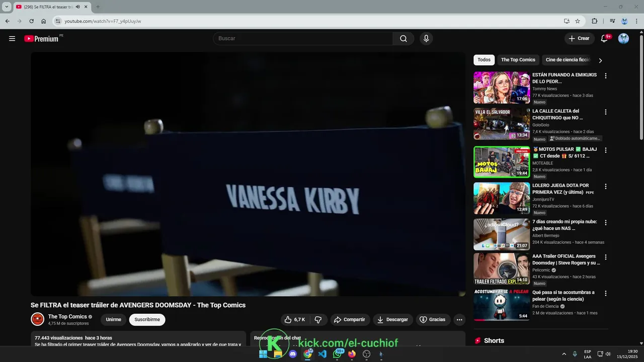The height and width of the screenshot is (362, 644).
Task: Download the video with Descargar
Action: 392,320
